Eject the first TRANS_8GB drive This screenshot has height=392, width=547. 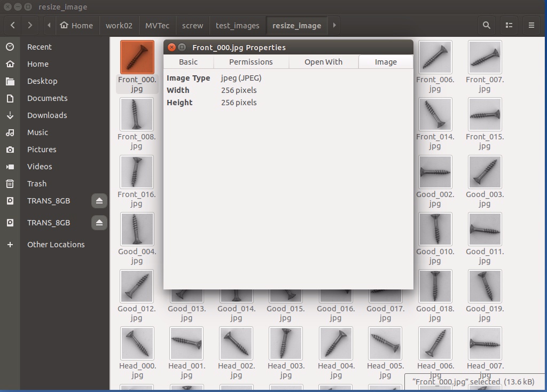pos(99,201)
